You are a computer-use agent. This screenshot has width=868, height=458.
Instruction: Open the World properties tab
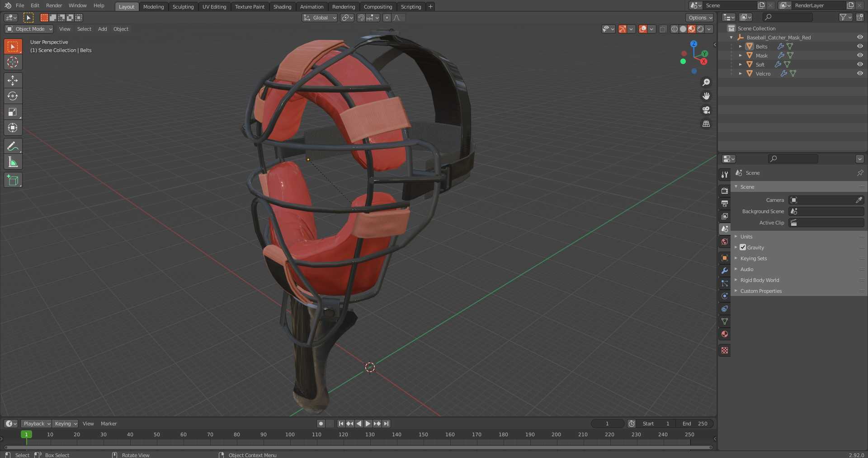pyautogui.click(x=725, y=242)
